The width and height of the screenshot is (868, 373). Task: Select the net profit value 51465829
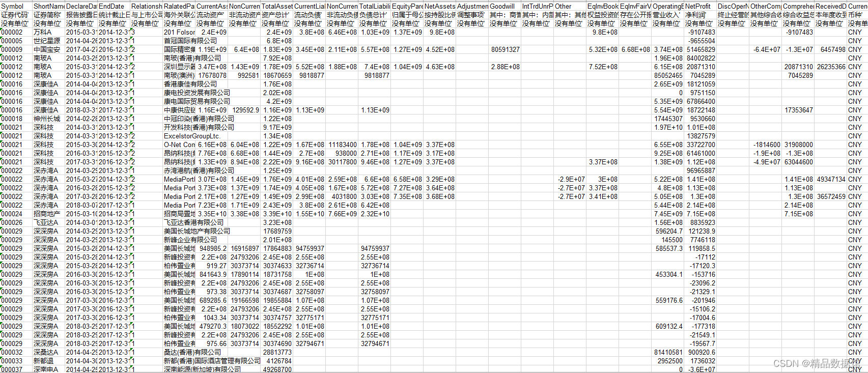tap(700, 49)
